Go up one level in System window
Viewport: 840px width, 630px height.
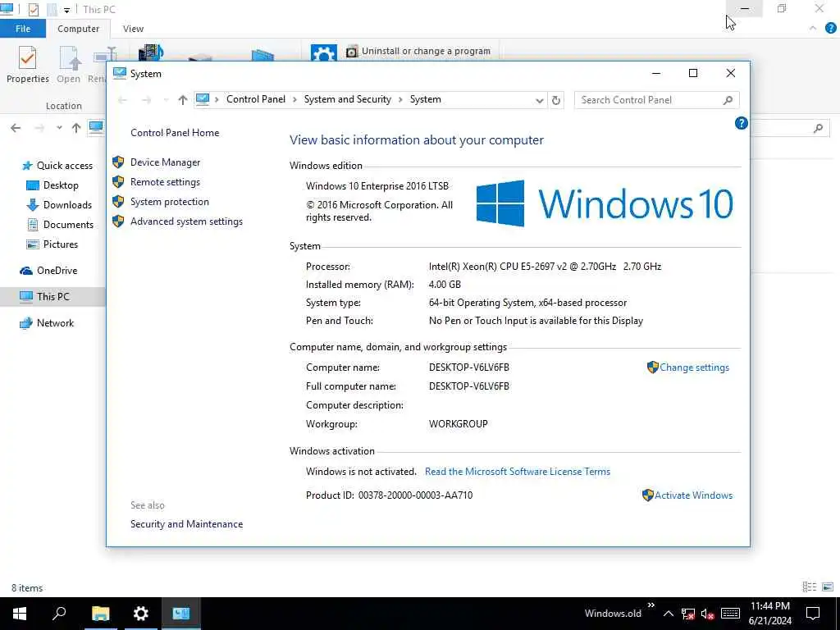183,99
